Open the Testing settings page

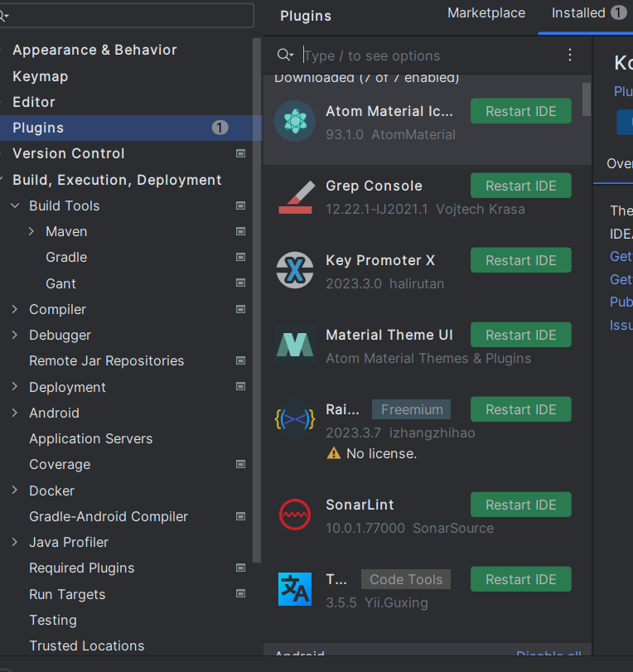point(53,620)
